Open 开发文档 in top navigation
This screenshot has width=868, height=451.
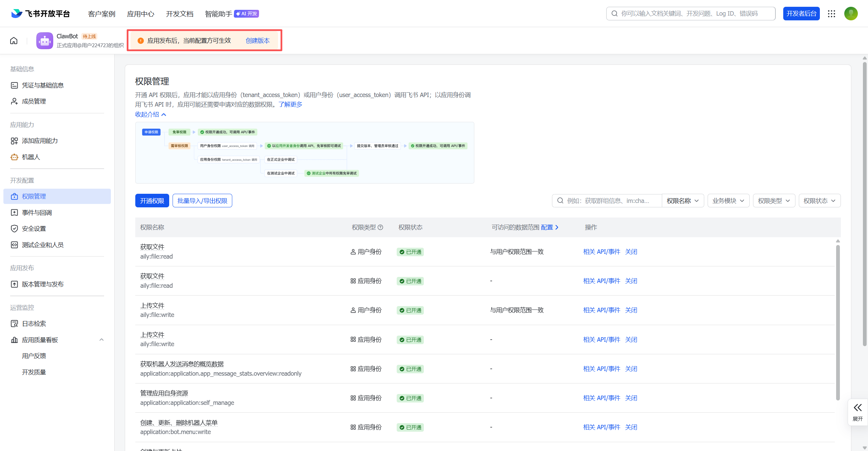point(179,14)
